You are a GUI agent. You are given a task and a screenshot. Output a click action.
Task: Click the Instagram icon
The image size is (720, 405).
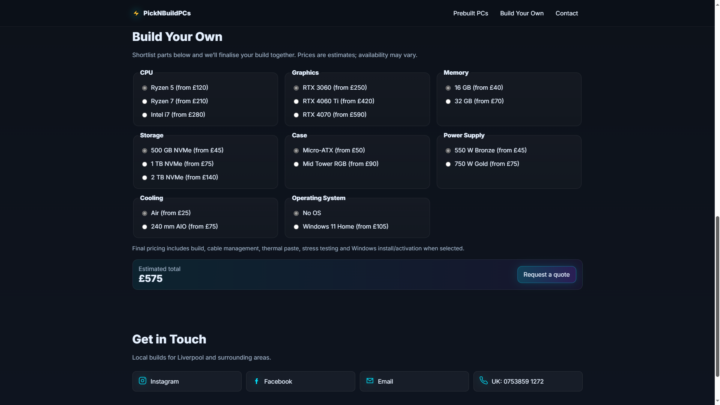click(x=142, y=381)
